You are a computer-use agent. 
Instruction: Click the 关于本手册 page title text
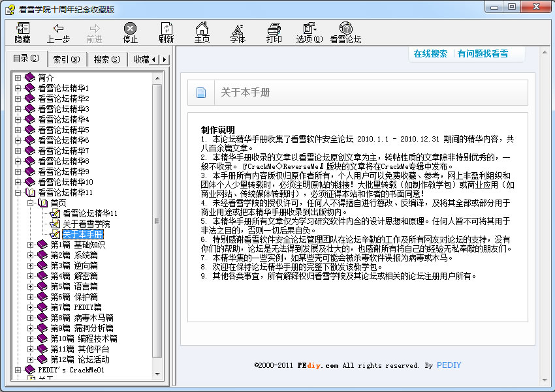click(x=245, y=93)
